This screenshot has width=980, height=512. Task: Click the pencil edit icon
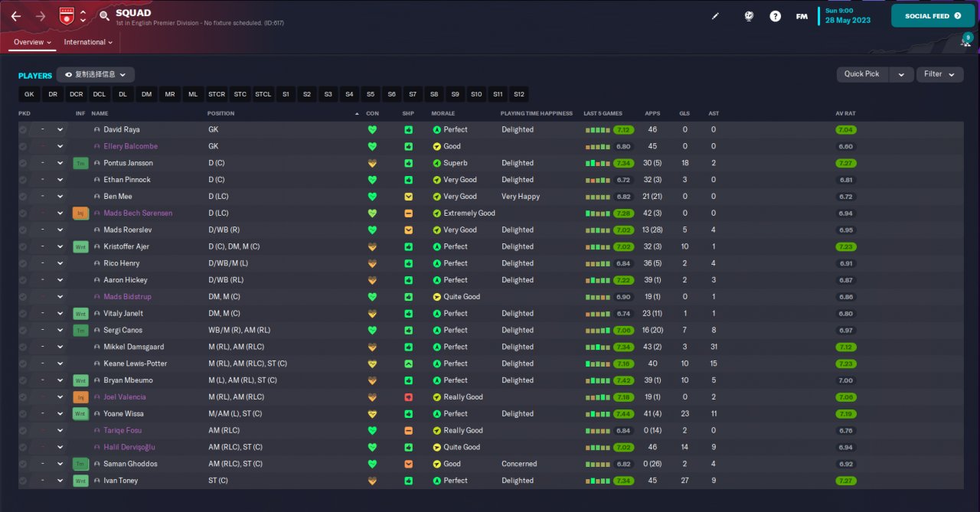[x=716, y=16]
